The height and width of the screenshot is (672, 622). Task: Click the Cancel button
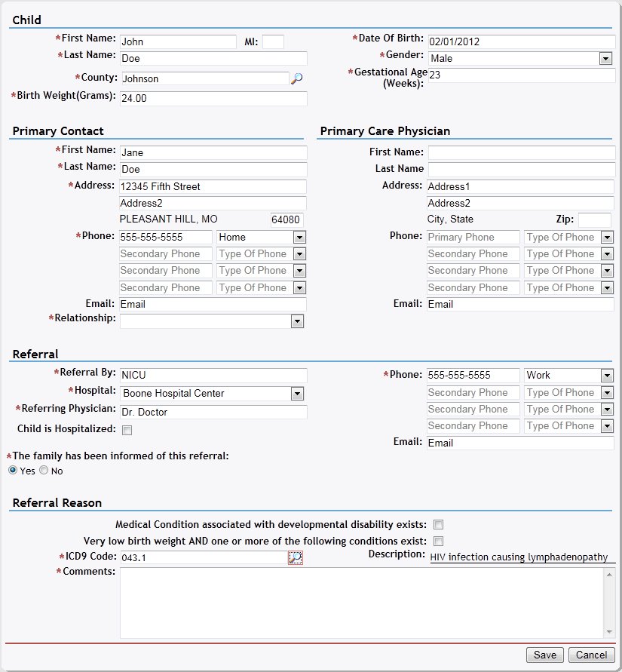coord(592,655)
